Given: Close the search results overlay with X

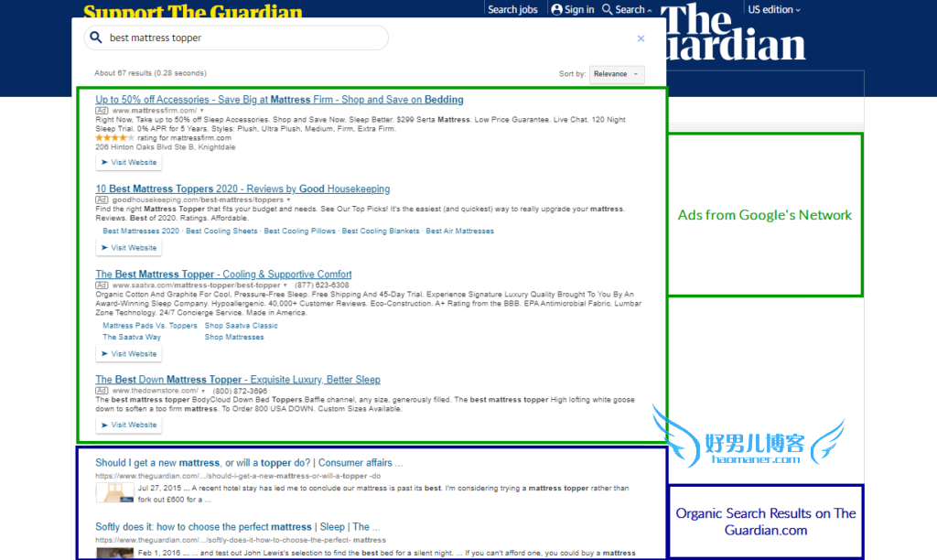Looking at the screenshot, I should [x=641, y=38].
